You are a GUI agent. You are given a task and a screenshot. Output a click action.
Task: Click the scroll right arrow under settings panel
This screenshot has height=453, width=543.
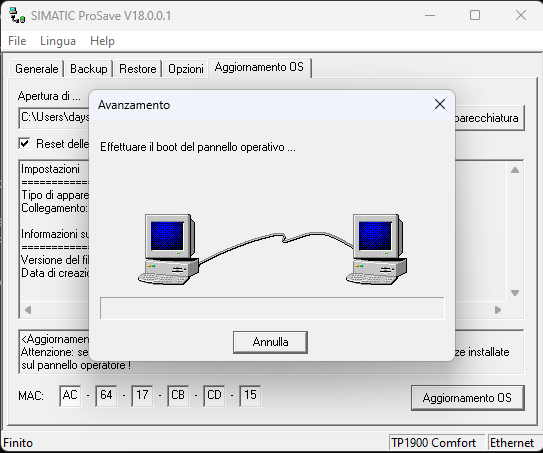click(498, 310)
